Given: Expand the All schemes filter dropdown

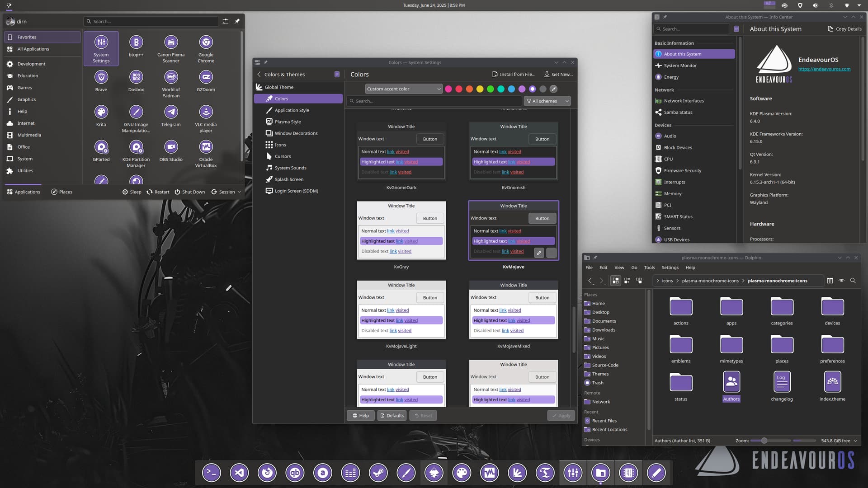Looking at the screenshot, I should point(547,101).
